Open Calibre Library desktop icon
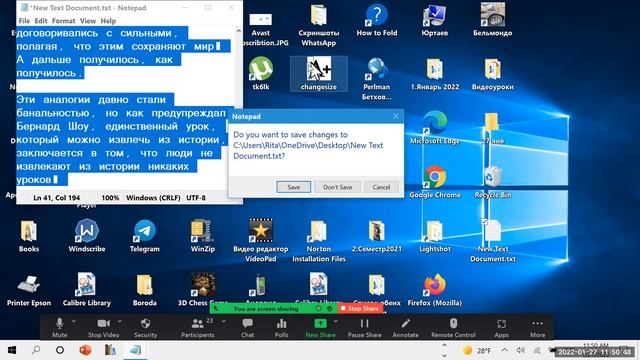 [87, 291]
